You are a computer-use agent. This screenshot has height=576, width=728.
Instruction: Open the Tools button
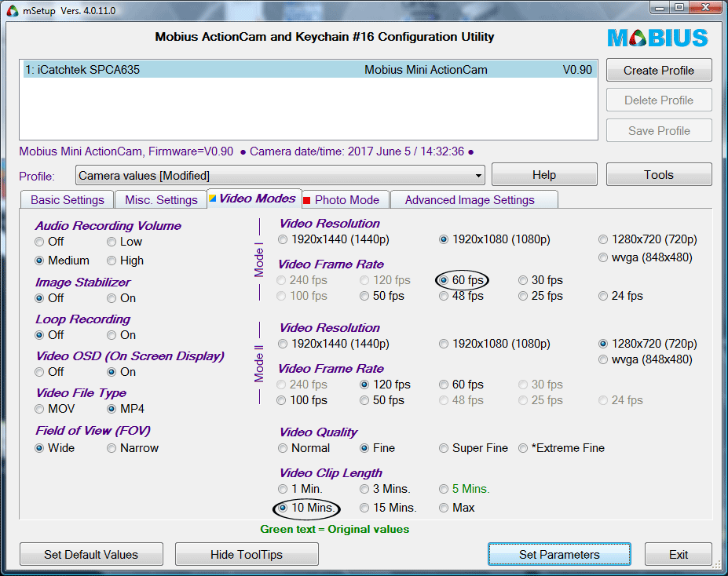click(659, 175)
